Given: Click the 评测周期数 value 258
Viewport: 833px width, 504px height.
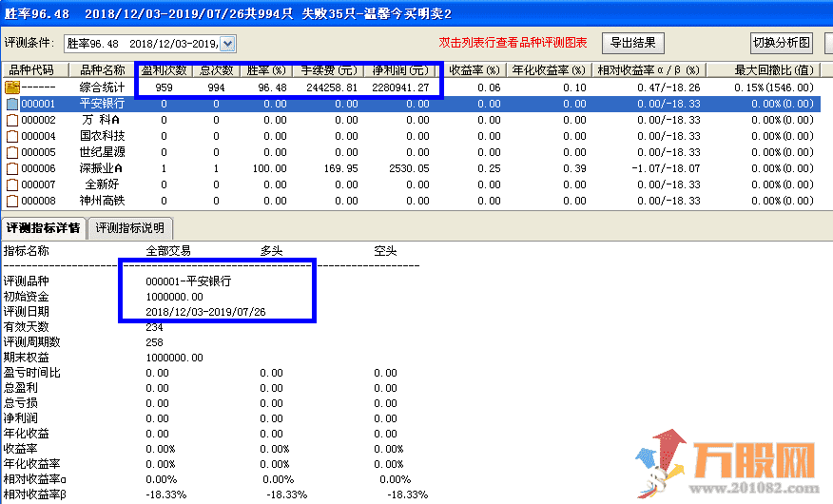Looking at the screenshot, I should click(x=155, y=342).
